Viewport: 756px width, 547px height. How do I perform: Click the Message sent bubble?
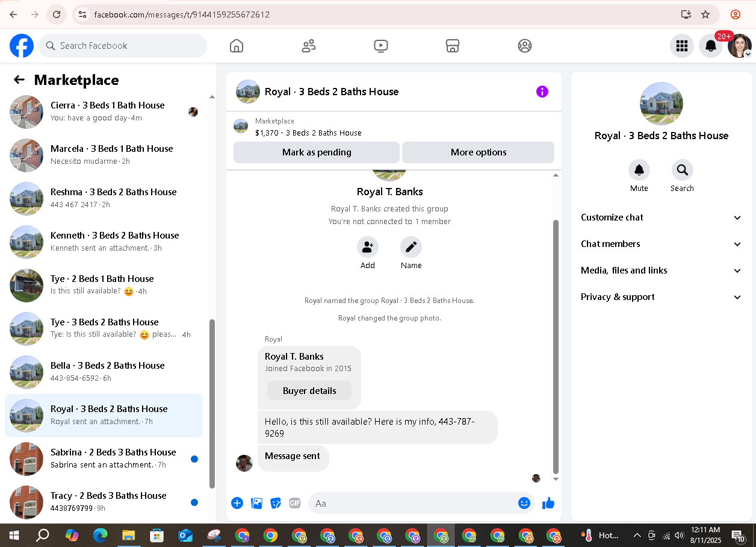click(293, 458)
